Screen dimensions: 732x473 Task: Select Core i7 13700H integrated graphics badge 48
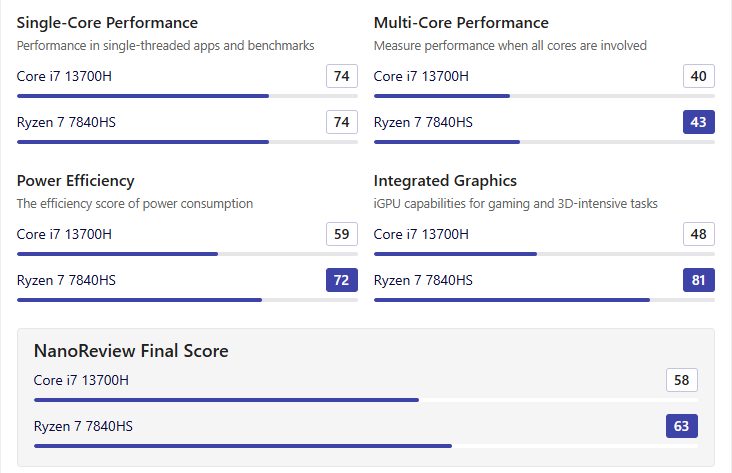(698, 234)
